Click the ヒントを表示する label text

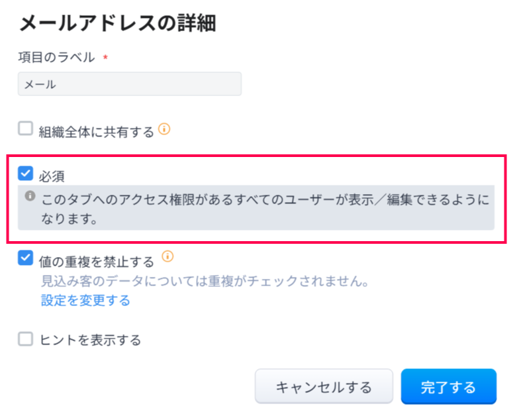click(x=90, y=341)
